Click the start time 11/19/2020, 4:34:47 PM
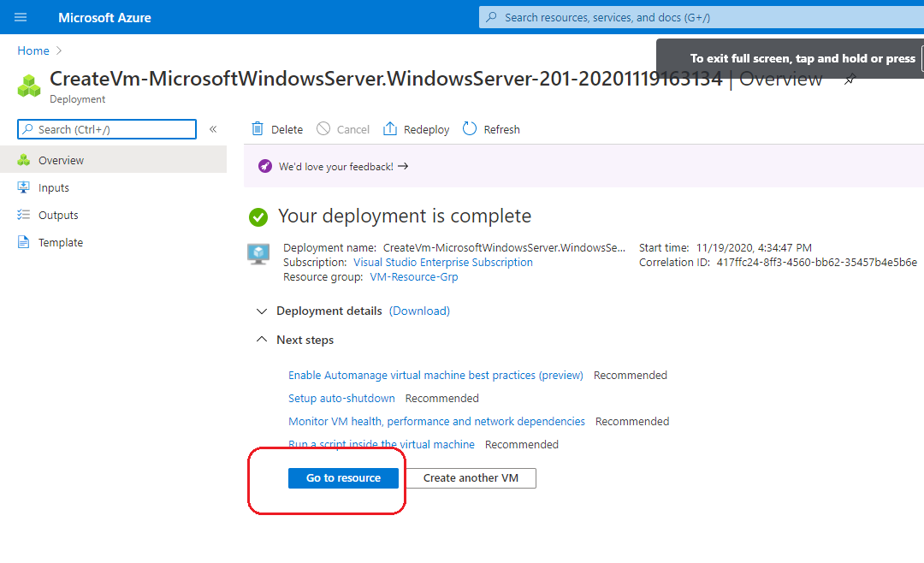924x563 pixels. [x=755, y=247]
